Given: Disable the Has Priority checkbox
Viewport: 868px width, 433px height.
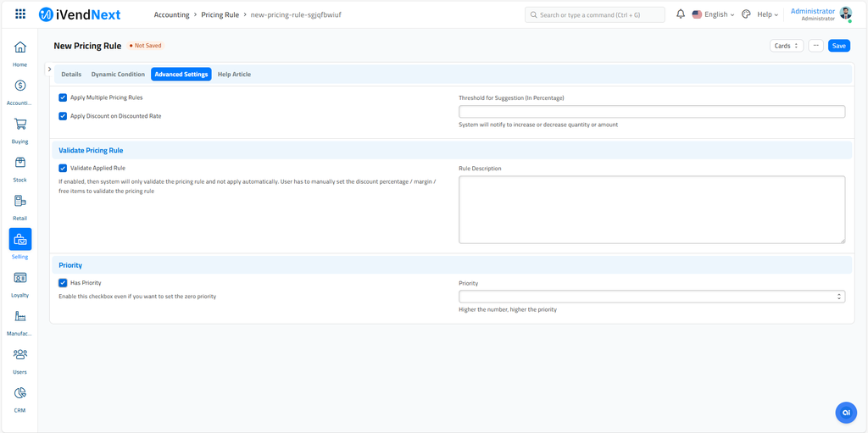Looking at the screenshot, I should coord(63,283).
